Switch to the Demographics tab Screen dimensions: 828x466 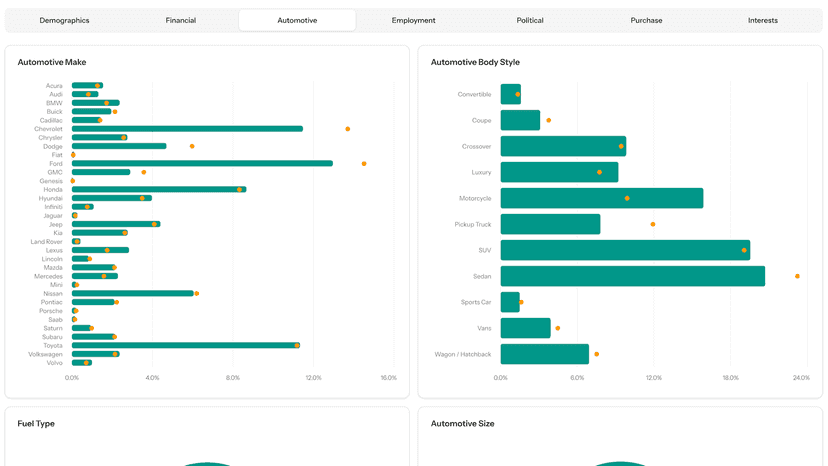click(64, 20)
